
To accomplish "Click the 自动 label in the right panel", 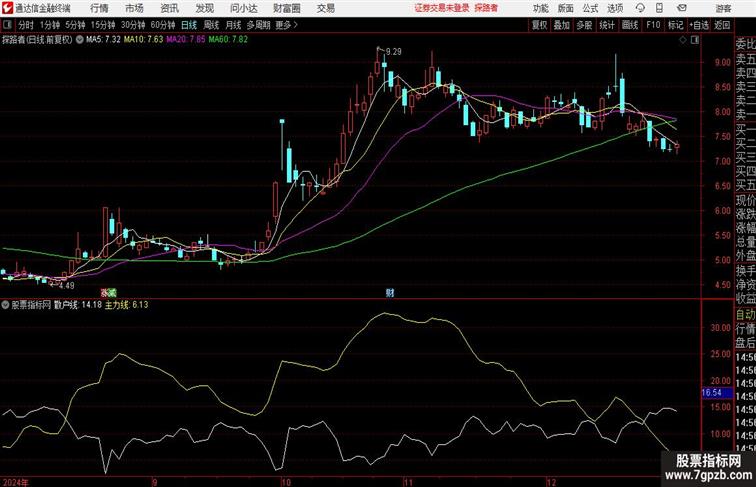I will pyautogui.click(x=745, y=315).
